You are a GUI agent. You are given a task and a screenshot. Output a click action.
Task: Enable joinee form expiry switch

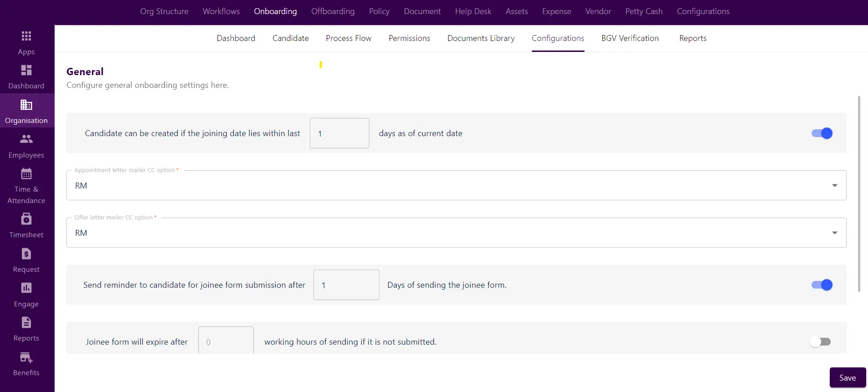point(821,342)
